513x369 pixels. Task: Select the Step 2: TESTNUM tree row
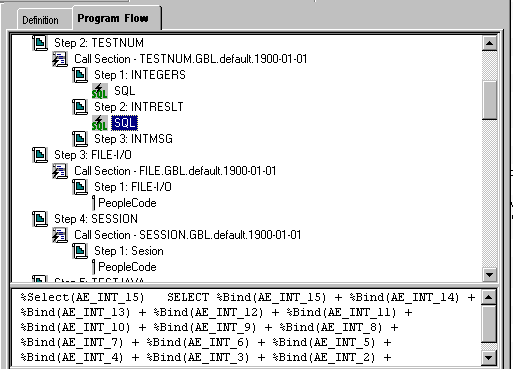pyautogui.click(x=99, y=43)
